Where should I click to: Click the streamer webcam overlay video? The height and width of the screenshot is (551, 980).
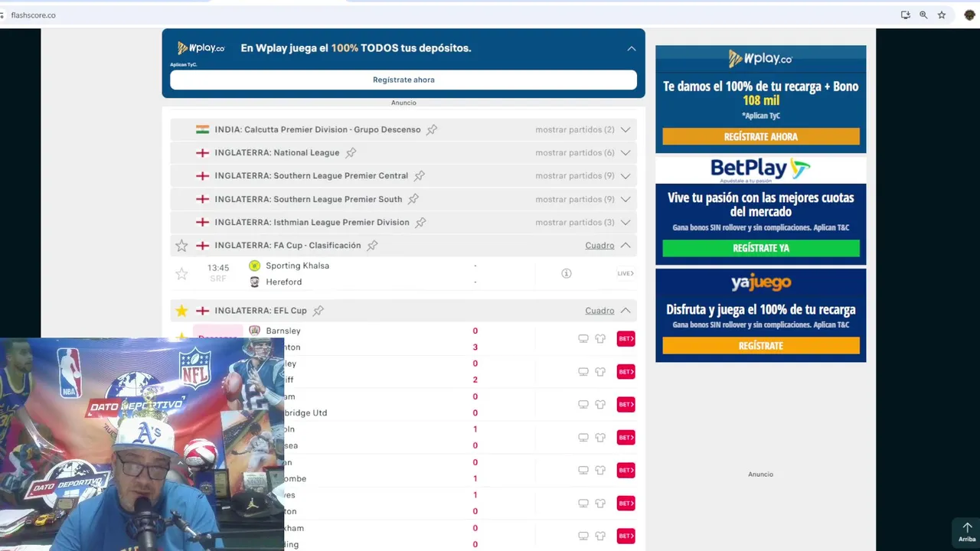(x=142, y=445)
